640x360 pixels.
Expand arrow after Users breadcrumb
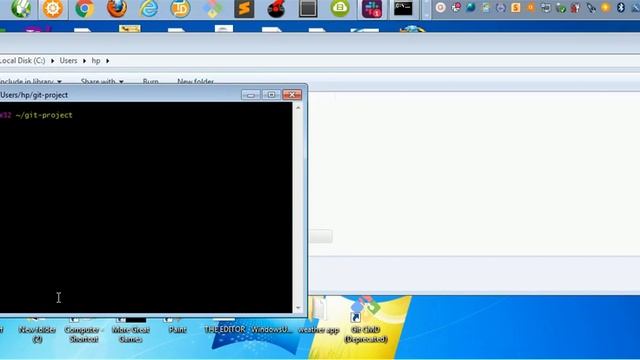click(84, 61)
